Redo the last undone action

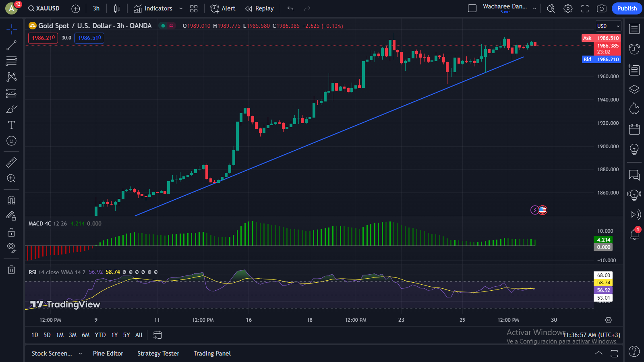tap(307, 8)
